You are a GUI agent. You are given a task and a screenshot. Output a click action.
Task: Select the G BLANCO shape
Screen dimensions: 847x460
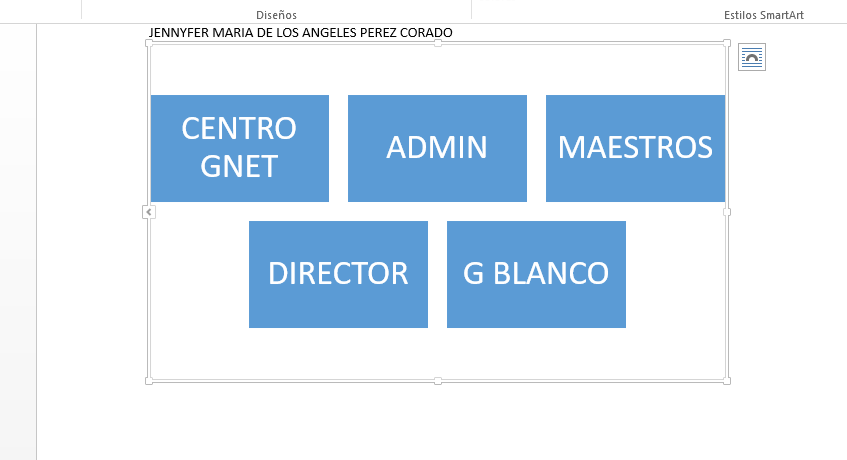536,274
